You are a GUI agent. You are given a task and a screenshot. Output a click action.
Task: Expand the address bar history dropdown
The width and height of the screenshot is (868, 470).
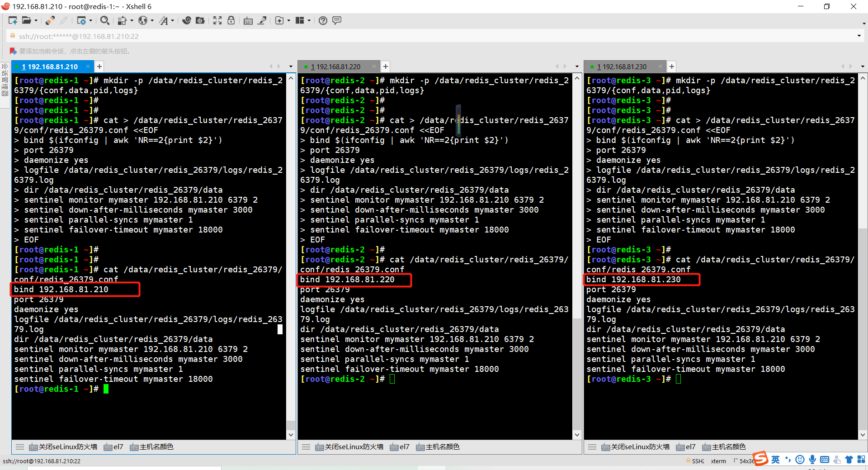pos(859,36)
